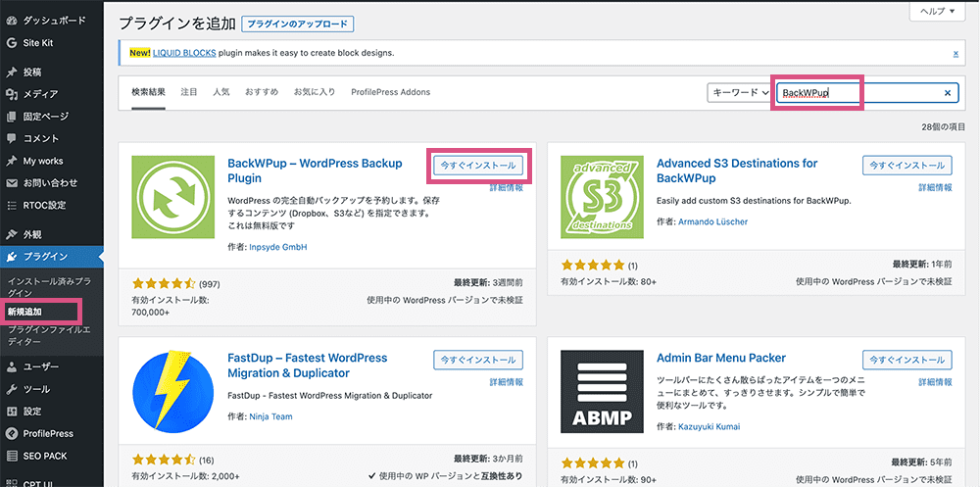
Task: Install BackWPup with 今すぐインストール button
Action: pos(478,166)
